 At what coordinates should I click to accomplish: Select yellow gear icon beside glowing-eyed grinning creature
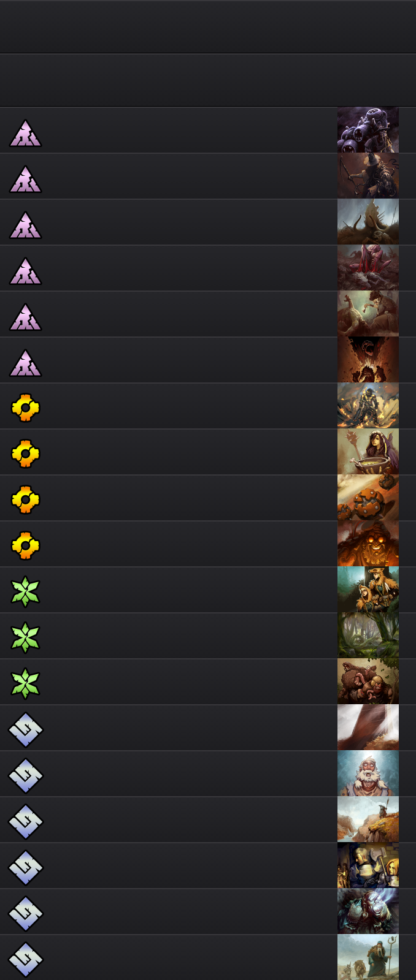25,545
